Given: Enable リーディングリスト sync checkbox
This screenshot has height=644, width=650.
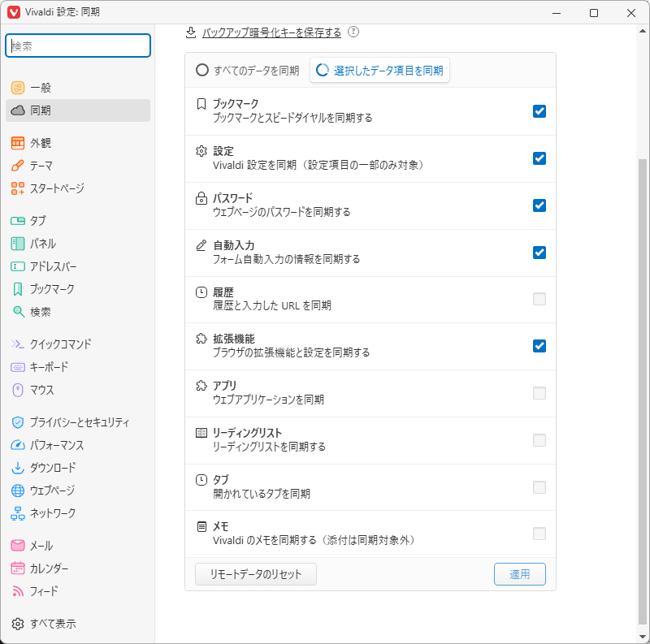Looking at the screenshot, I should click(539, 440).
